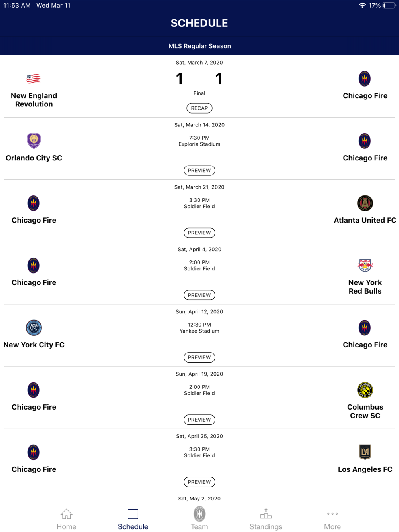This screenshot has width=399, height=532.
Task: Select the Team tab with club crest
Action: tap(199, 518)
